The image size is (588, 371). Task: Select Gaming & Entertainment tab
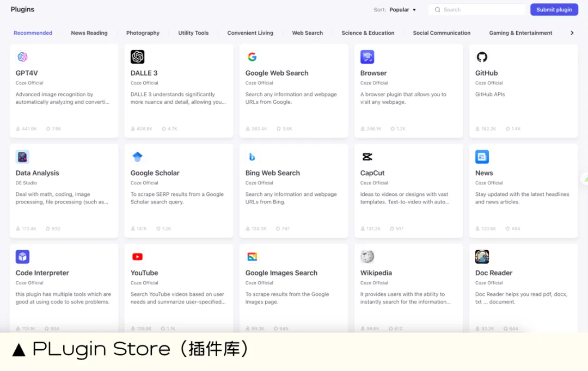point(520,33)
